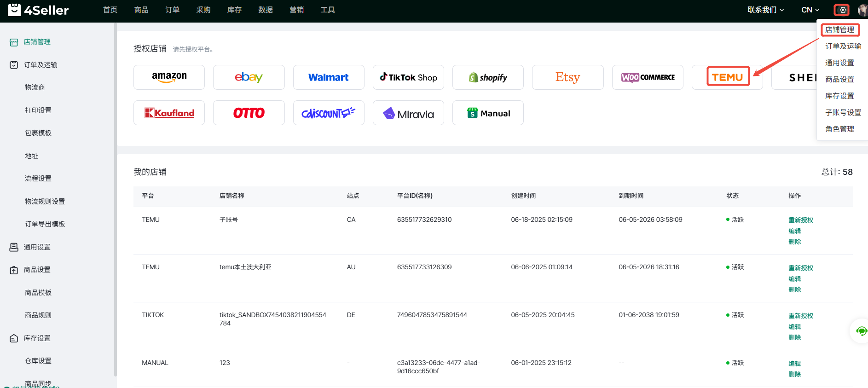The image size is (868, 388).
Task: Select 订单及运输 in settings dropdown
Action: coord(843,46)
